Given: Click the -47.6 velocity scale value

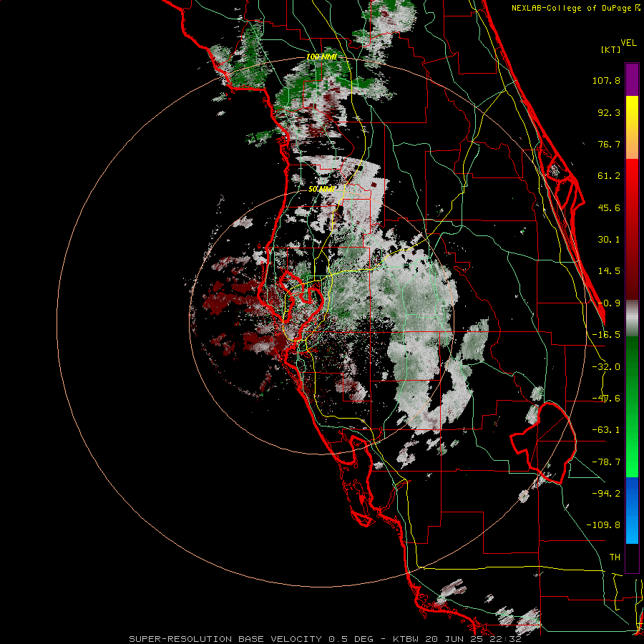Looking at the screenshot, I should (x=606, y=399).
